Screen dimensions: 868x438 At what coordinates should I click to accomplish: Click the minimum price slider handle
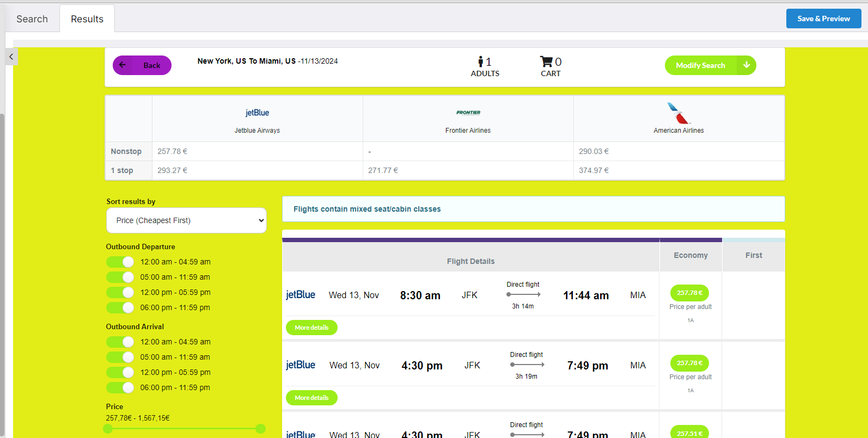tap(108, 429)
